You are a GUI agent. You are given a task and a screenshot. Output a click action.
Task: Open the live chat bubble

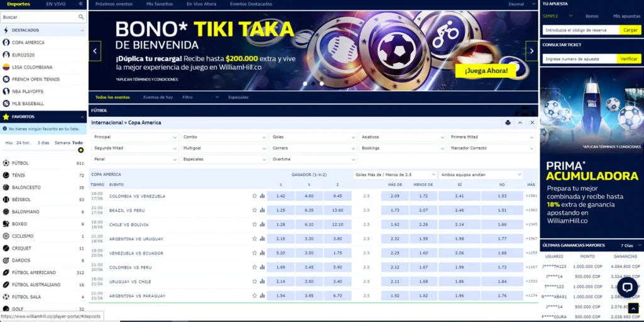627,287
